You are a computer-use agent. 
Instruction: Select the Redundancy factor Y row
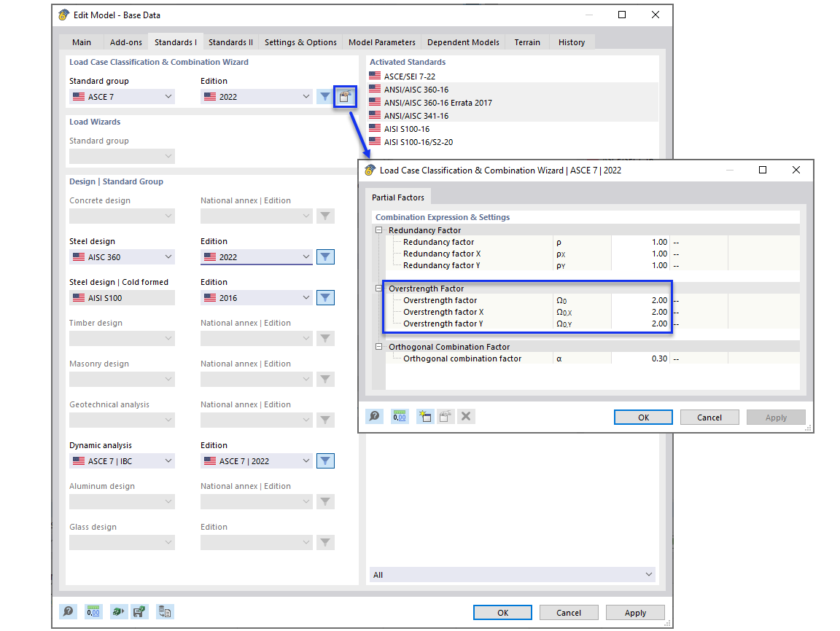pos(593,265)
